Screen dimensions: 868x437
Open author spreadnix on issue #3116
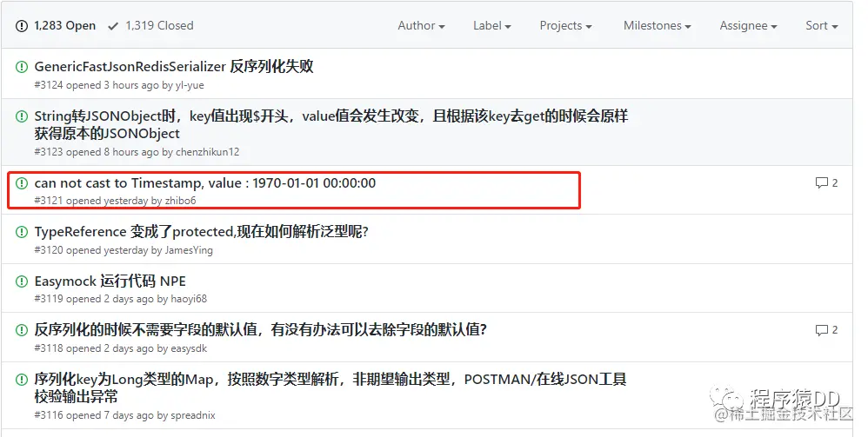194,415
